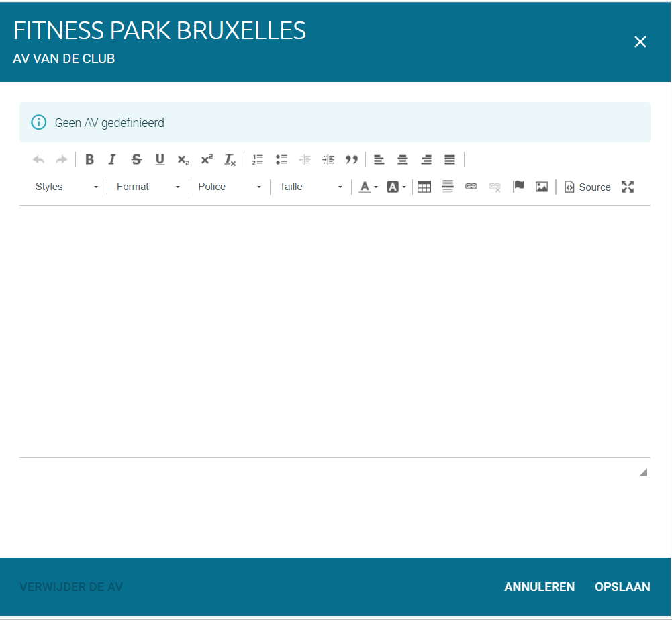Click the Remove Format icon

pyautogui.click(x=230, y=159)
